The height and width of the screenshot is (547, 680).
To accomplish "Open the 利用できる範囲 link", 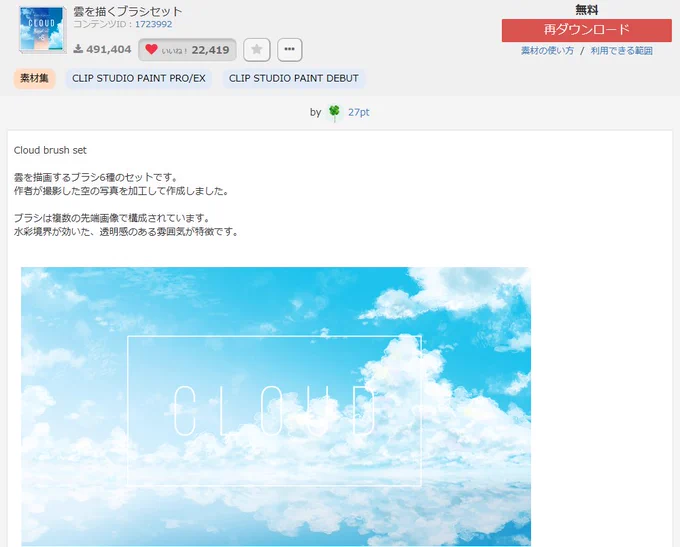I will [621, 51].
